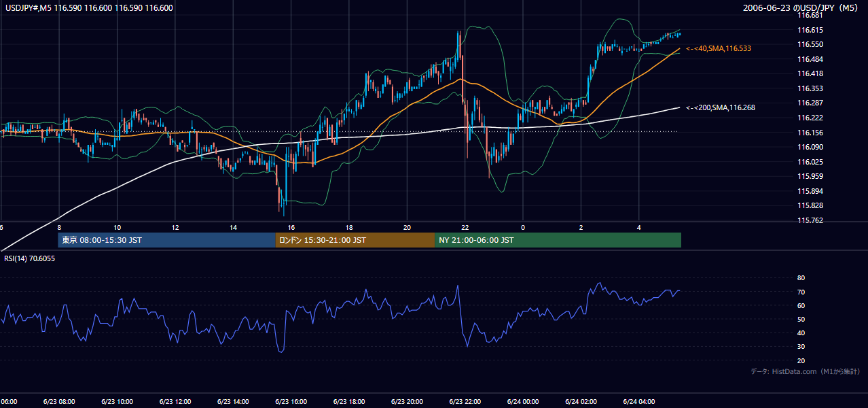Screen dimensions: 868x408
Task: Click the RSI axis level 50
Action: pos(801,319)
